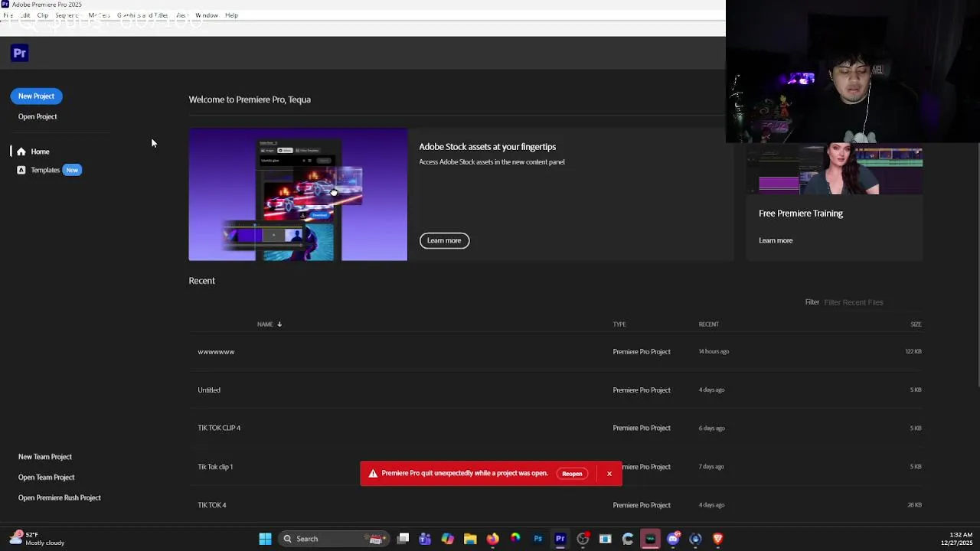Click the New badge beside Templates
Screen dimensions: 980x551
[72, 170]
